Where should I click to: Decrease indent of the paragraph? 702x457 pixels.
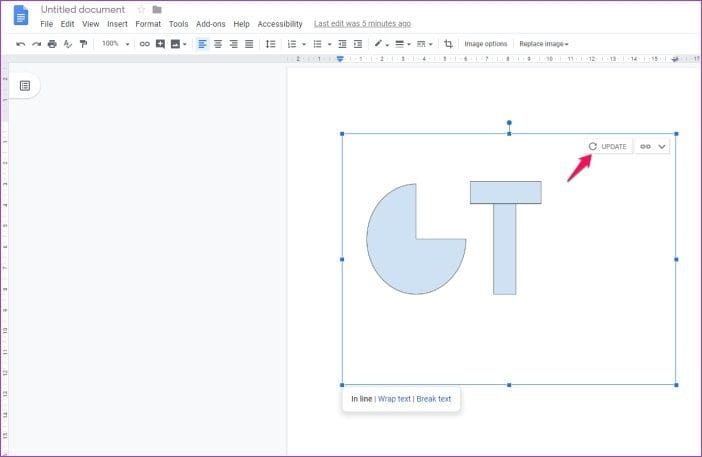[342, 44]
